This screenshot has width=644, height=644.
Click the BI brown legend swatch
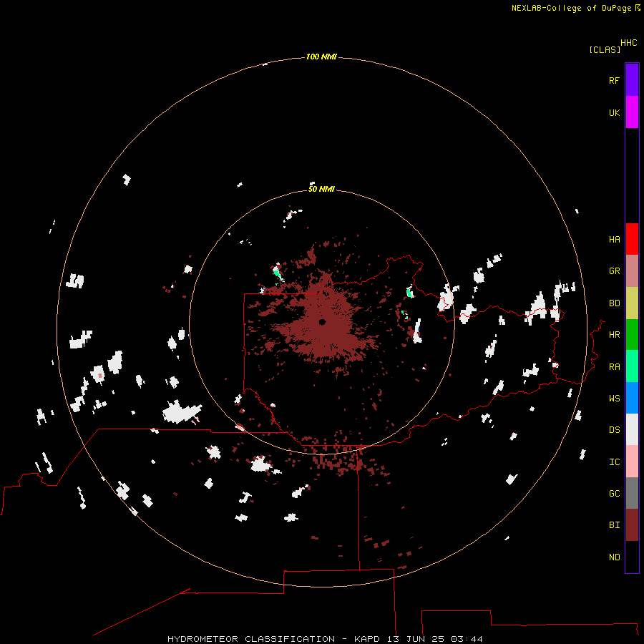coord(632,525)
